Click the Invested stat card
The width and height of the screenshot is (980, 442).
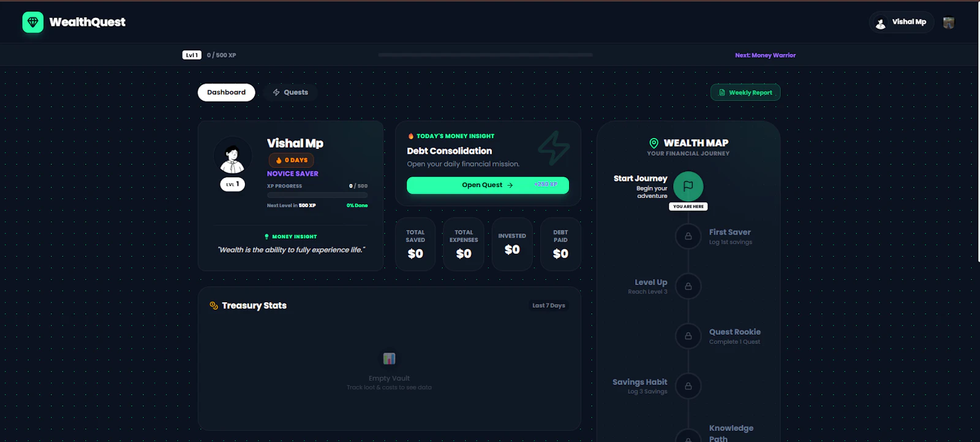click(x=512, y=244)
